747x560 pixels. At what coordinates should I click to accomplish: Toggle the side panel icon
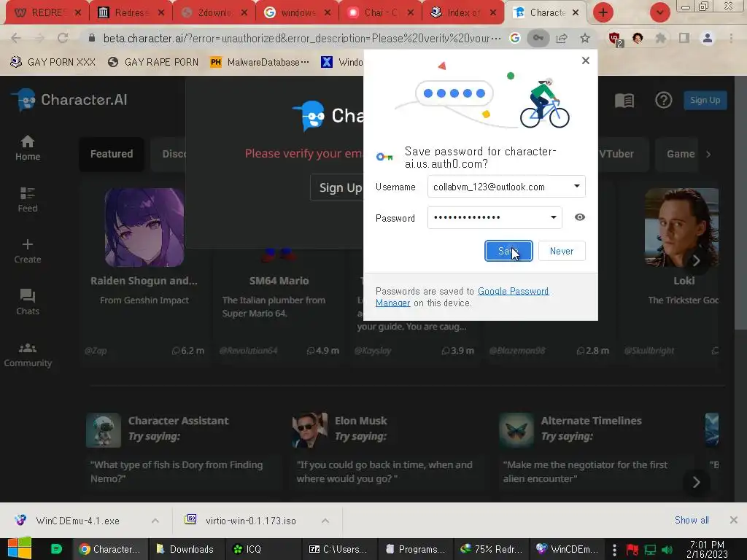coord(684,38)
